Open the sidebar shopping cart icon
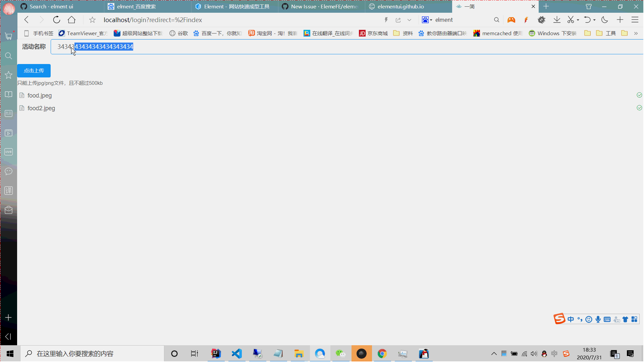Image resolution: width=644 pixels, height=362 pixels. 9,36
